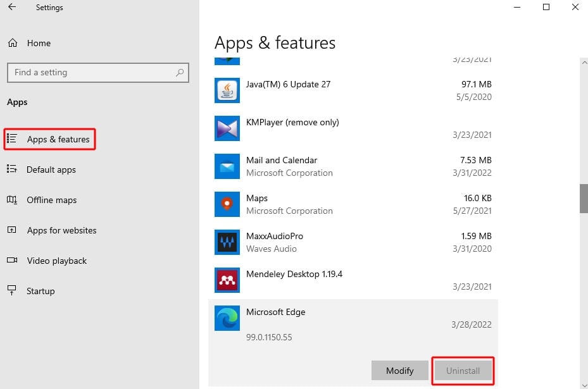Click the Java coffee cup icon
This screenshot has height=389, width=588.
point(227,90)
